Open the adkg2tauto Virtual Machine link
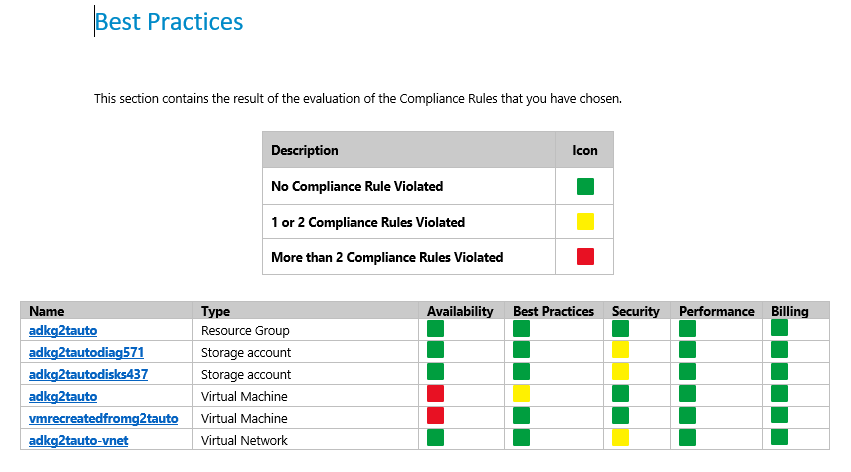 pos(63,397)
